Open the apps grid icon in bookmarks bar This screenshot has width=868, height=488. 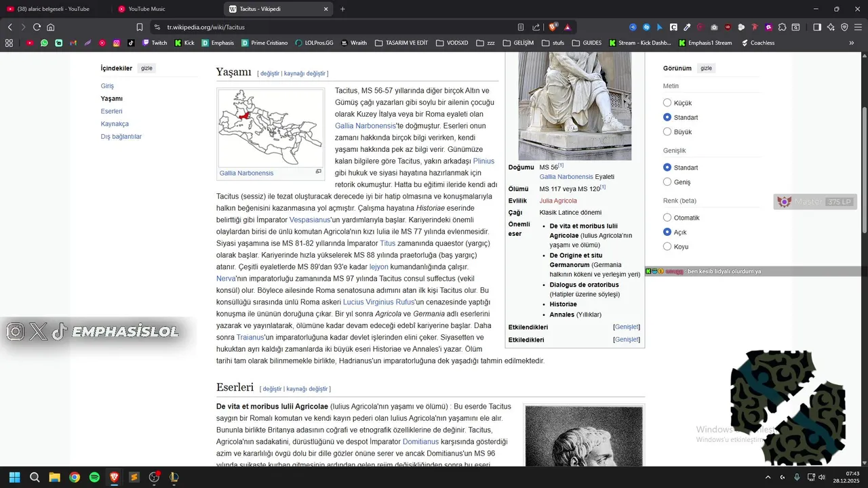pyautogui.click(x=9, y=43)
